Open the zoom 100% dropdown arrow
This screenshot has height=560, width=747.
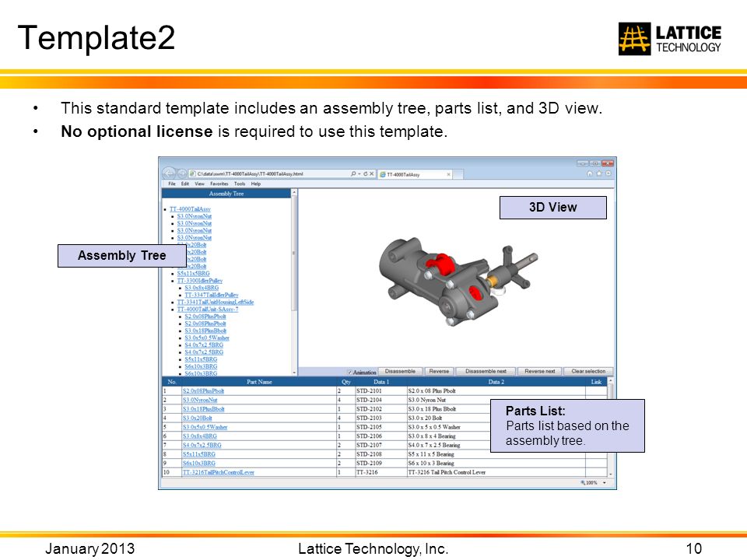[x=605, y=482]
